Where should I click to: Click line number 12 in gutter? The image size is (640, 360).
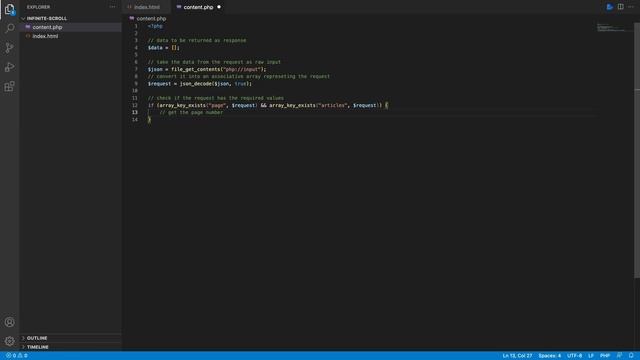135,105
